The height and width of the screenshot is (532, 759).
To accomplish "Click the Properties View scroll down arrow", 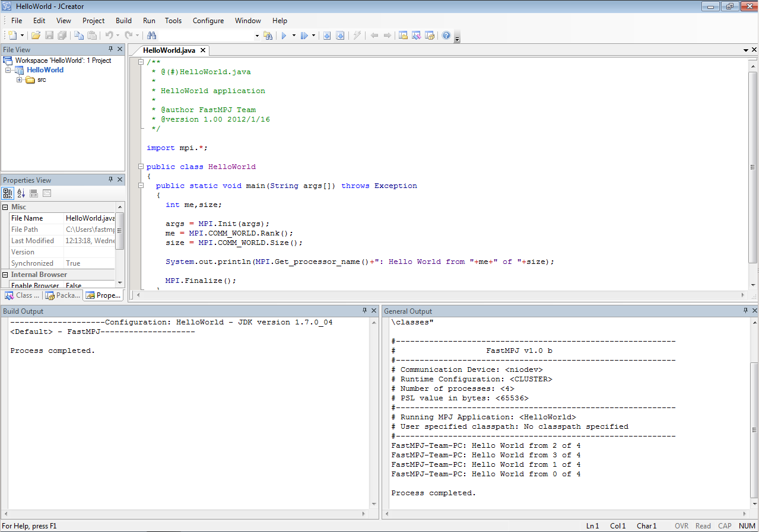I will (x=120, y=283).
